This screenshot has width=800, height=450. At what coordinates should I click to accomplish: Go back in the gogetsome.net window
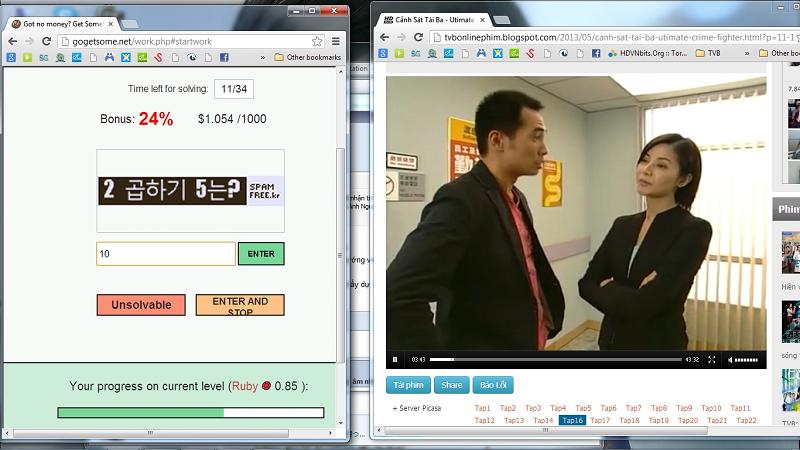click(13, 41)
